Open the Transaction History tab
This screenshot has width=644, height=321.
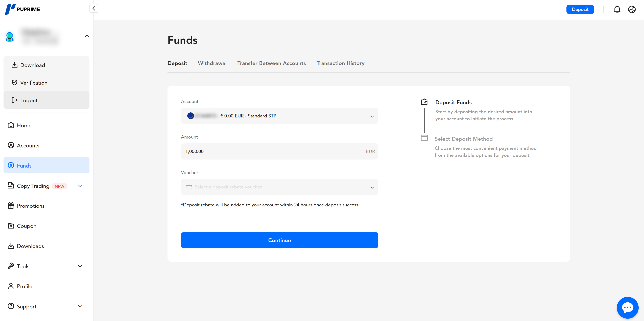tap(341, 63)
